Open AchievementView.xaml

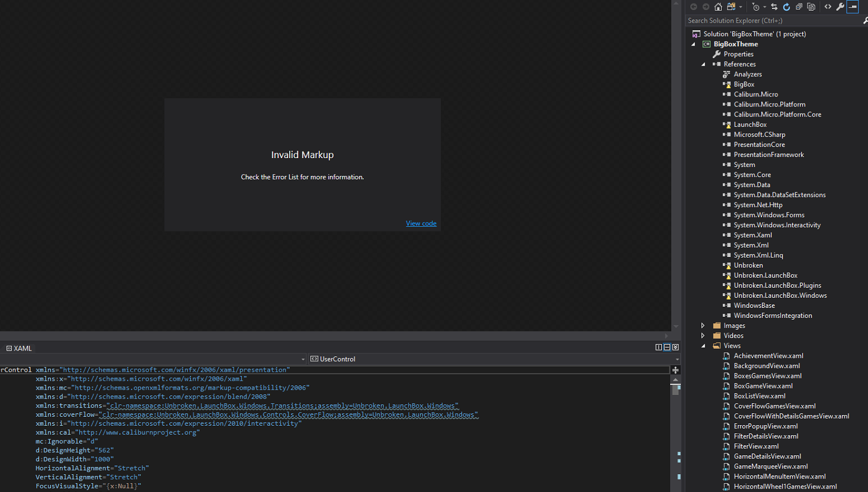[x=768, y=356]
